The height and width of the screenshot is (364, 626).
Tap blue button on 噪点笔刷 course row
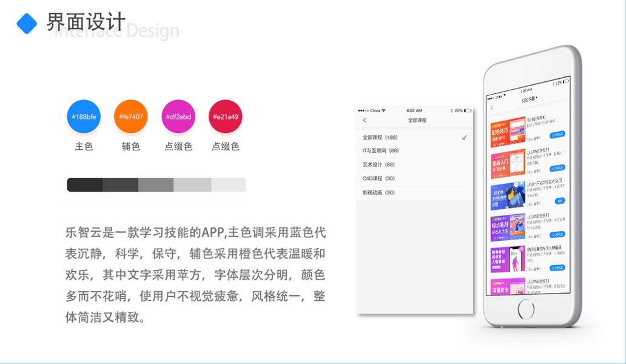[x=557, y=234]
